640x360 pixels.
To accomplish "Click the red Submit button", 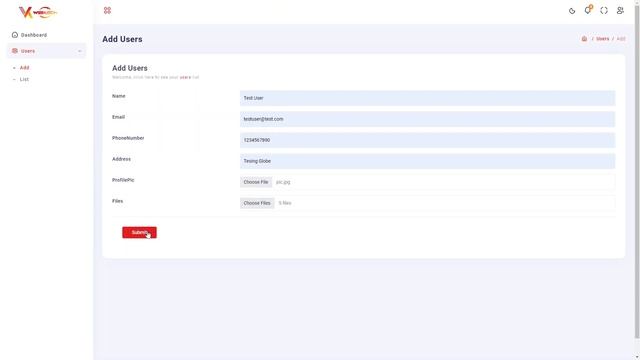I will [x=139, y=232].
